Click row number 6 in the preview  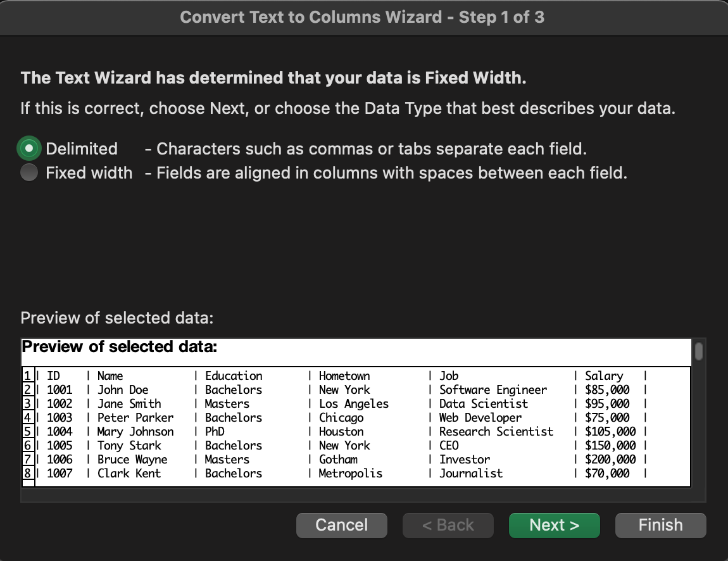(28, 445)
